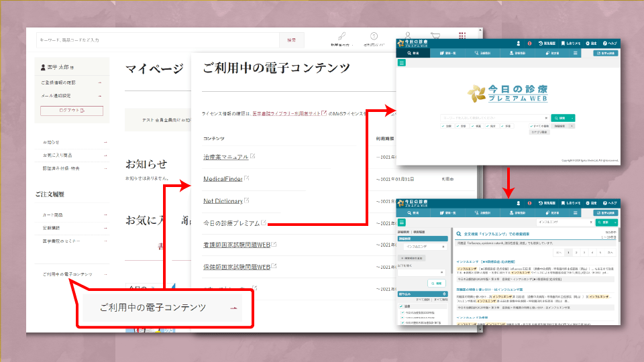Open 閲覧履歴 history in top 今日の診療 window

click(x=547, y=43)
